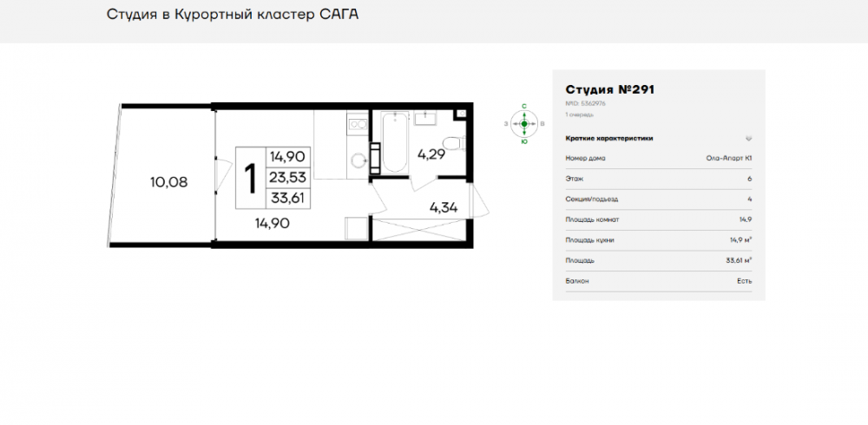The width and height of the screenshot is (868, 425).
Task: Click the Секция/подъезд row label
Action: (x=588, y=199)
